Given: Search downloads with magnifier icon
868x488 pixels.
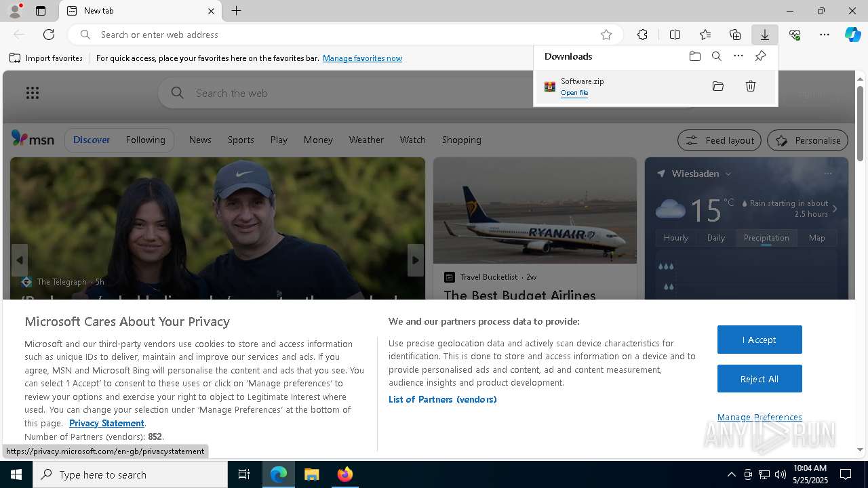Looking at the screenshot, I should [716, 56].
